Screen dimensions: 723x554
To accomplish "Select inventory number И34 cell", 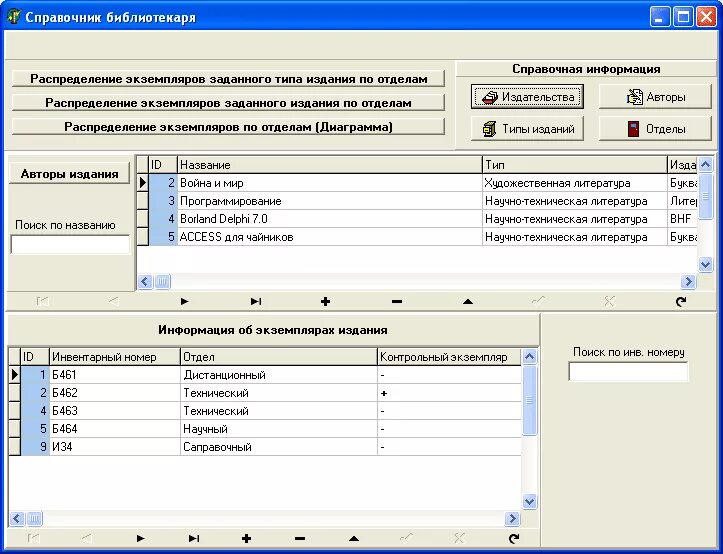I will point(115,447).
